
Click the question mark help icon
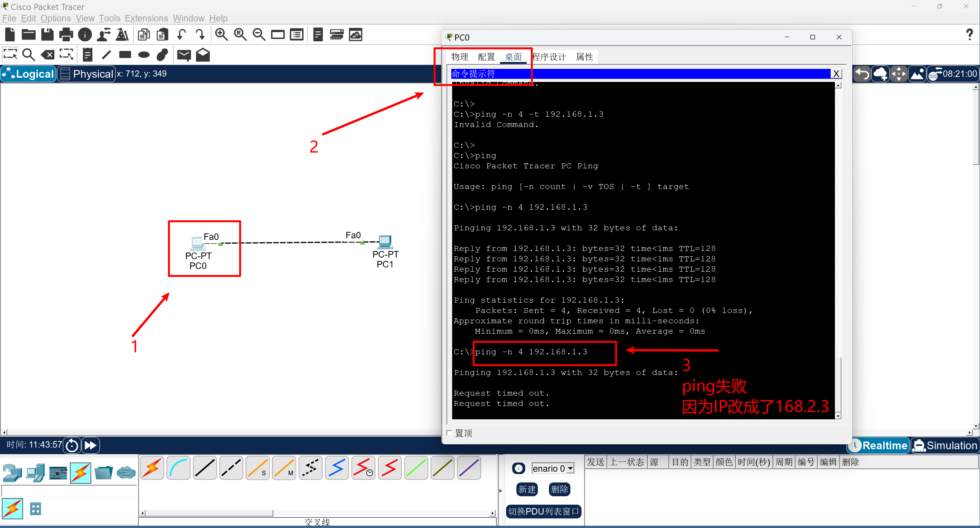click(969, 35)
